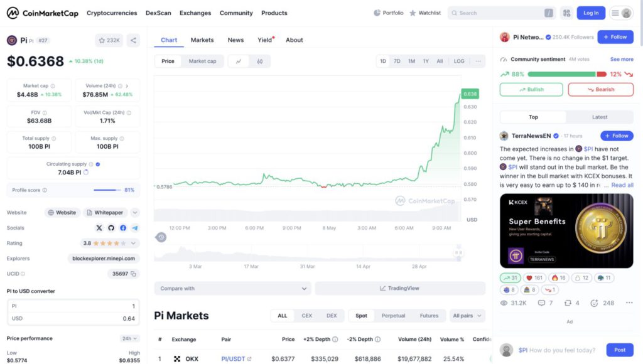Open the News tab
643x364 pixels.
pyautogui.click(x=235, y=40)
